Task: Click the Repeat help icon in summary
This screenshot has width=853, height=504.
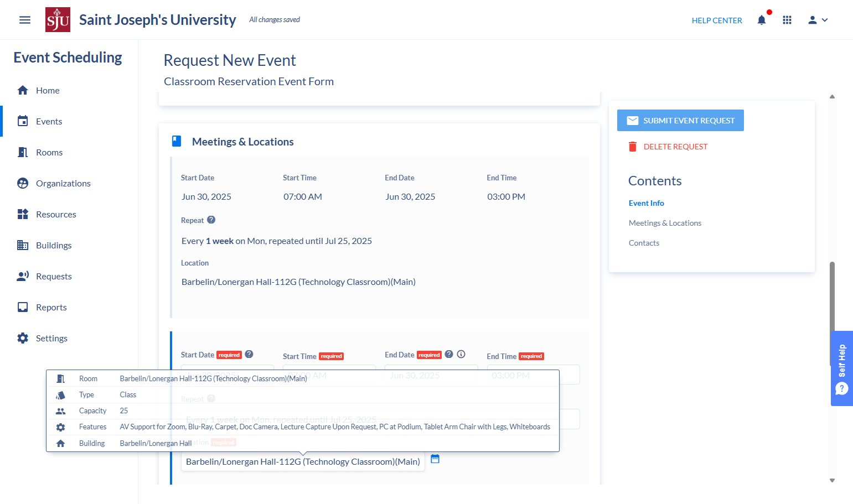Action: coord(211,220)
